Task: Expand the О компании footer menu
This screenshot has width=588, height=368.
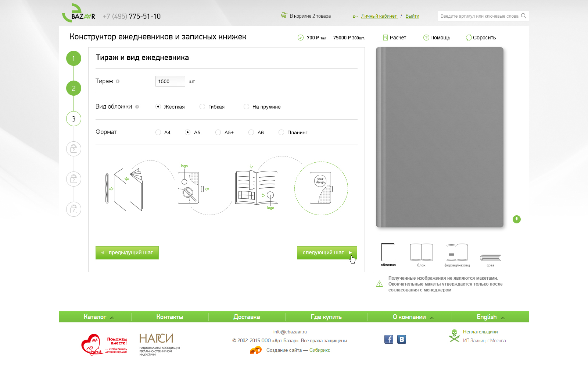Action: [x=413, y=317]
